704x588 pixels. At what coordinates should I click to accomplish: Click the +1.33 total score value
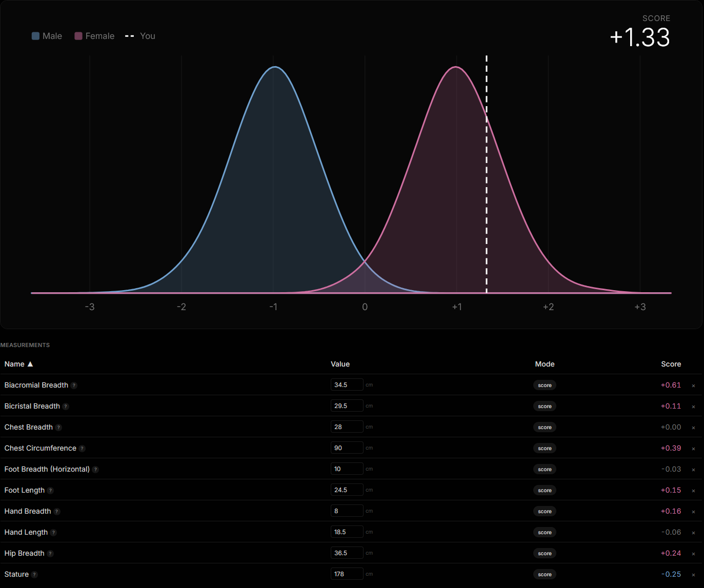640,37
